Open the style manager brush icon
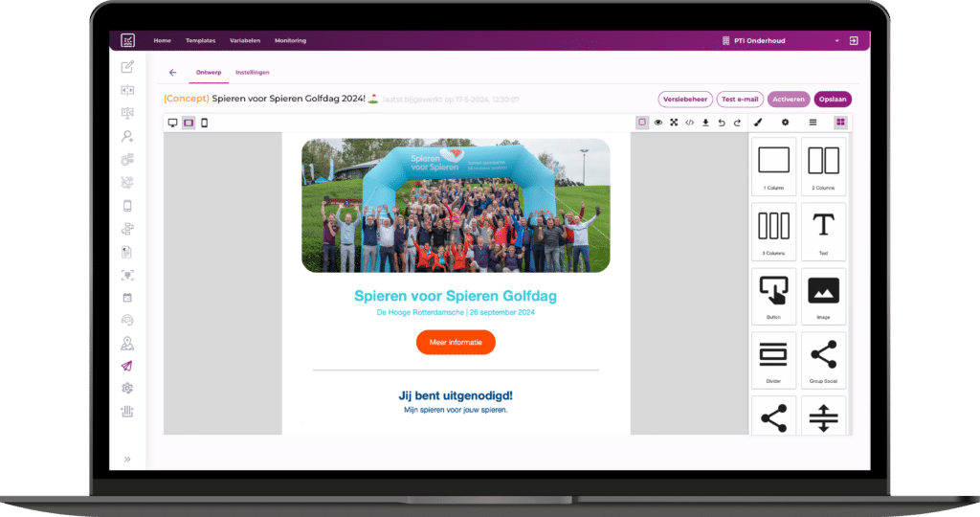The image size is (980, 517). (758, 123)
